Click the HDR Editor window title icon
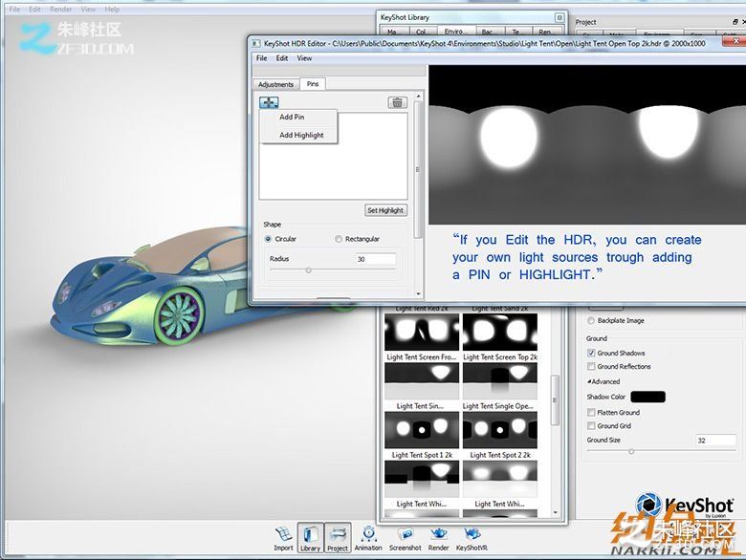Image resolution: width=746 pixels, height=560 pixels. 256,43
